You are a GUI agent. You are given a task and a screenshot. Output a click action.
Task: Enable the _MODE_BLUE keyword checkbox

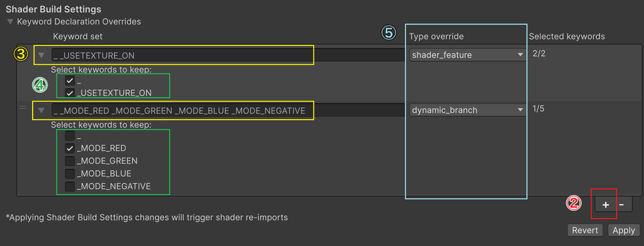coord(70,173)
